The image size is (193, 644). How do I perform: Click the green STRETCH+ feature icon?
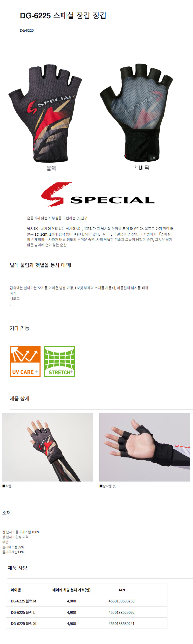pyautogui.click(x=59, y=361)
